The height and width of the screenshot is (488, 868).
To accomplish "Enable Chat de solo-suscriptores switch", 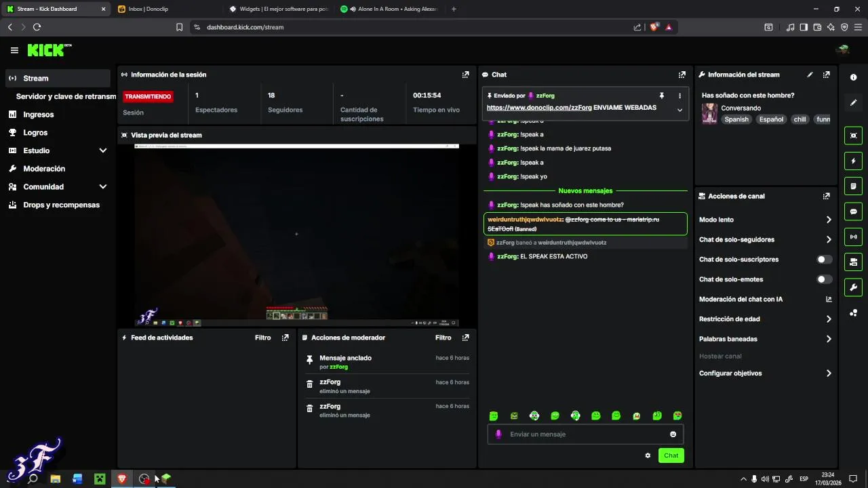I will [x=824, y=260].
